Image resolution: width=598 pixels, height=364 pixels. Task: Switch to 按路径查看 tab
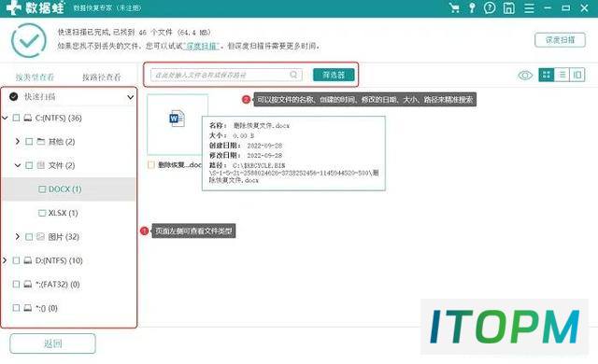pyautogui.click(x=102, y=77)
